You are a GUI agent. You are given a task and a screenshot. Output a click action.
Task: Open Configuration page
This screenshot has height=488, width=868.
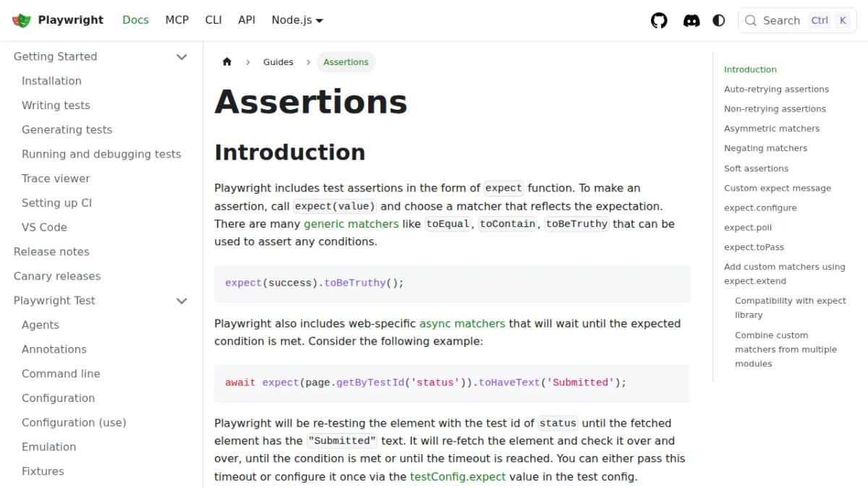click(59, 398)
